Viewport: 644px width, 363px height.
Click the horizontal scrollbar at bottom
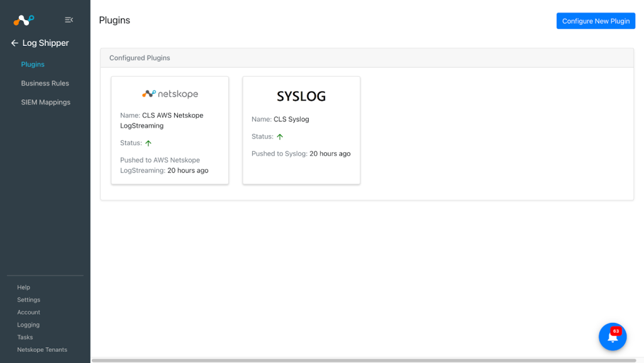click(364, 360)
